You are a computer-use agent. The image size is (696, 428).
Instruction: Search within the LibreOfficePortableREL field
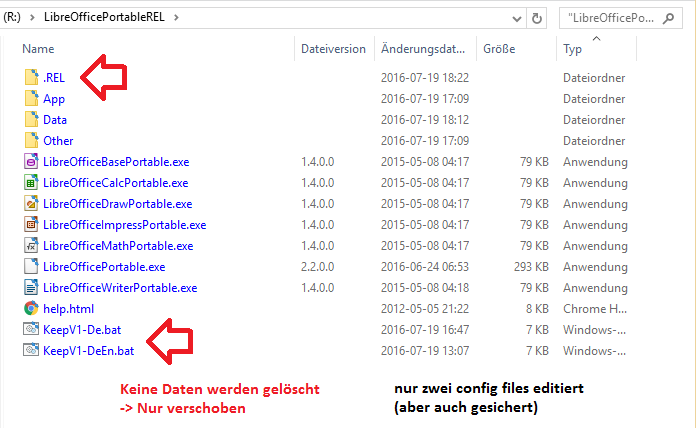pos(613,18)
